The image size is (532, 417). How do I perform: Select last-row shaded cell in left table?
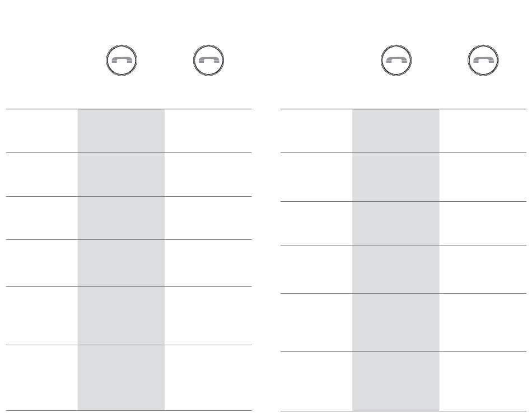click(x=121, y=378)
